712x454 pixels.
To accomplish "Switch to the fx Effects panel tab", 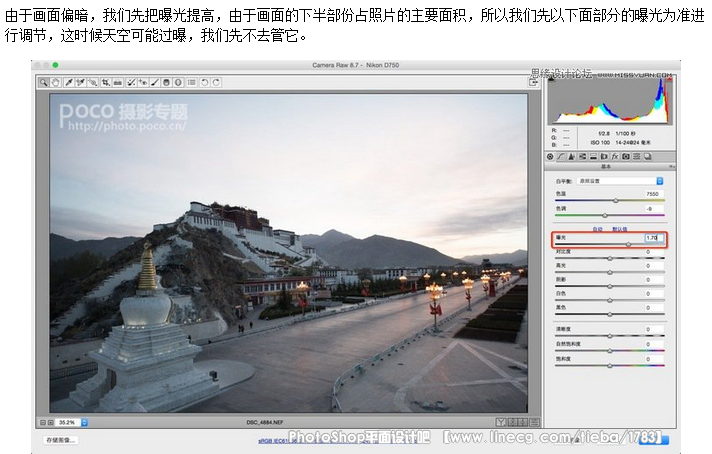I will [615, 157].
